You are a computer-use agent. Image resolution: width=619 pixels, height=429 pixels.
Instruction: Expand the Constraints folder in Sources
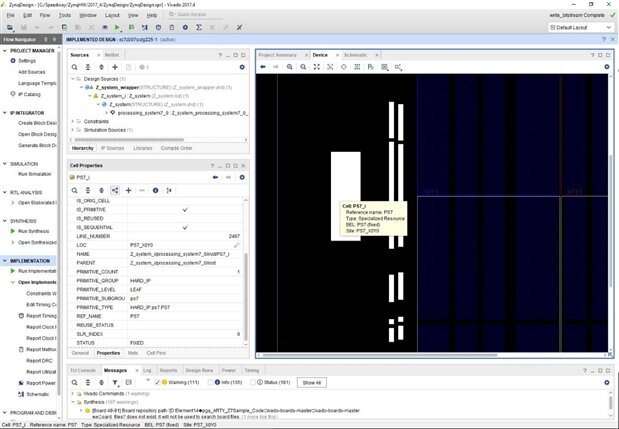coord(73,121)
